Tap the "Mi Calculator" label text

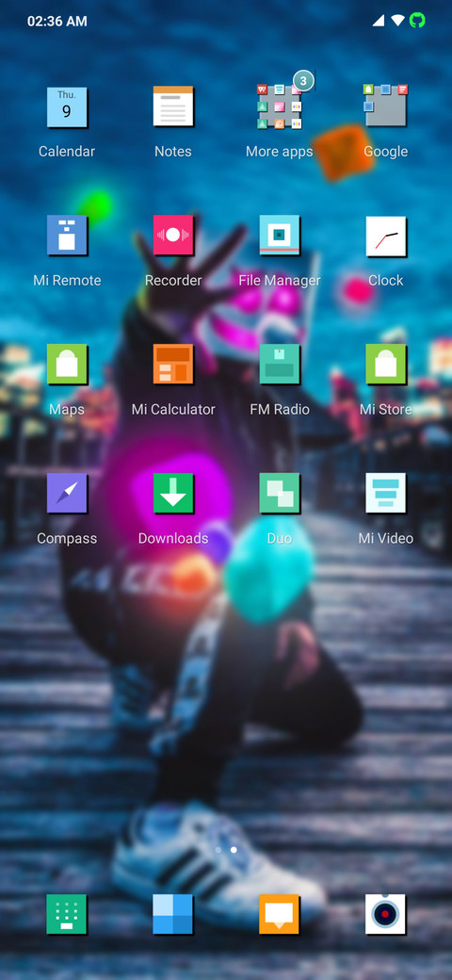pyautogui.click(x=173, y=409)
